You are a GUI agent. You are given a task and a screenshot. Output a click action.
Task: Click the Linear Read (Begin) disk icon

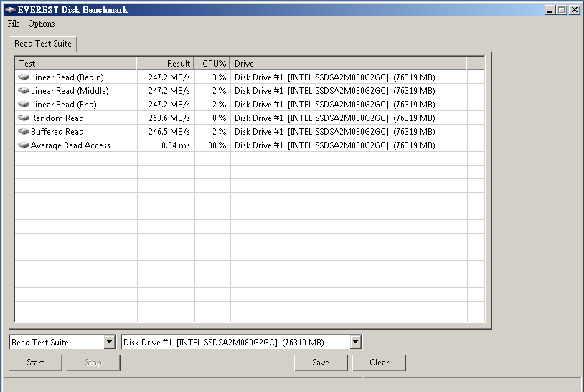[x=24, y=77]
